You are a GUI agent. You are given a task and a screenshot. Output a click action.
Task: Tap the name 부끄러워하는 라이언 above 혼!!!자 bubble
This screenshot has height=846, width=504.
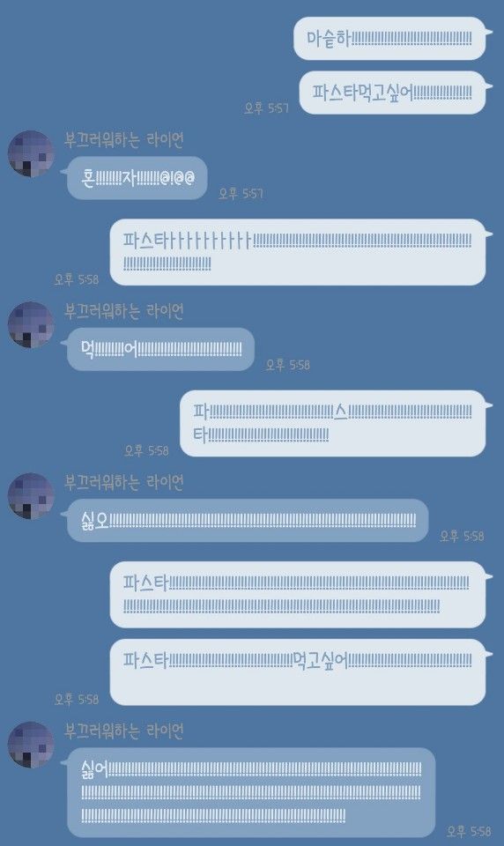click(x=124, y=140)
